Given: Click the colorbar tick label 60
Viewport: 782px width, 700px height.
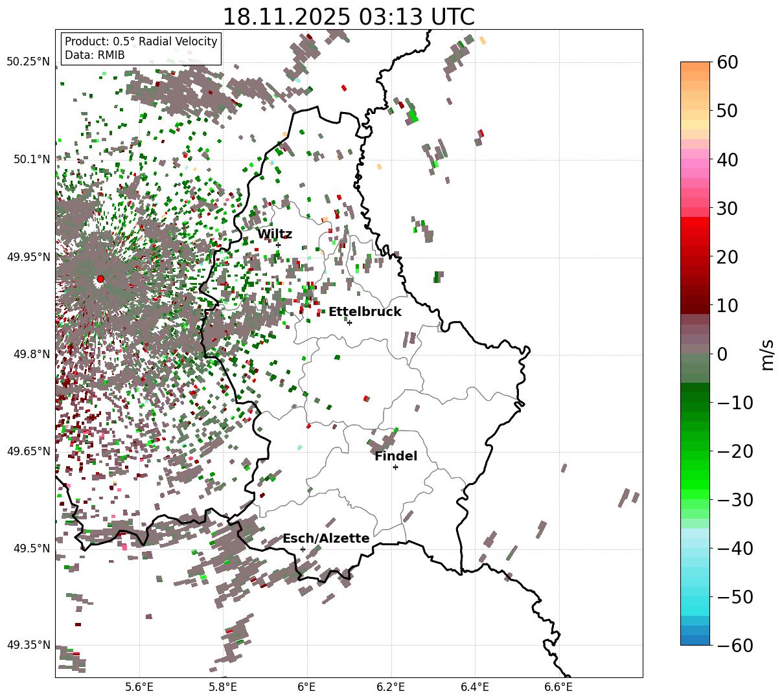Looking at the screenshot, I should (x=728, y=62).
